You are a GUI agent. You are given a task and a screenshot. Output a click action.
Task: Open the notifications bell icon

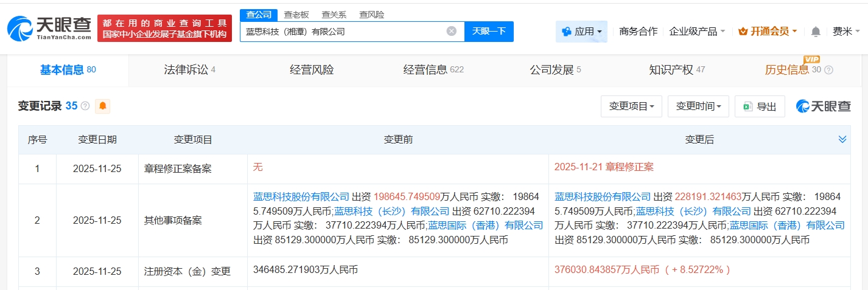816,32
